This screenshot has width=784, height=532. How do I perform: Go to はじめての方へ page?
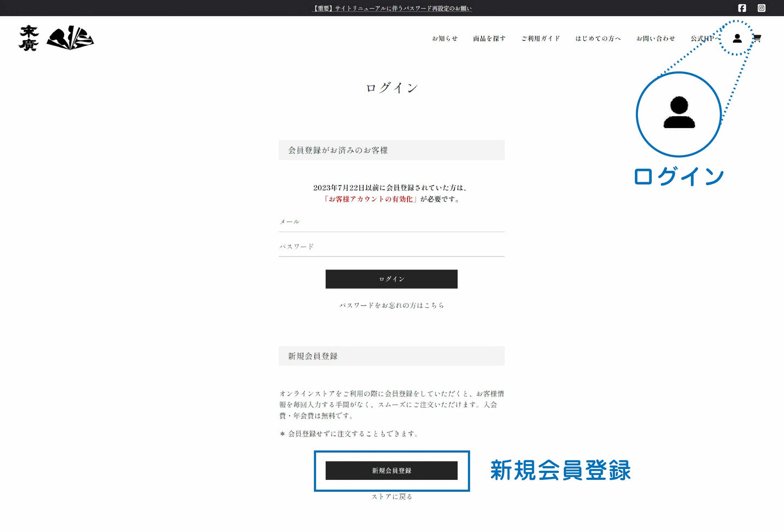click(x=598, y=39)
